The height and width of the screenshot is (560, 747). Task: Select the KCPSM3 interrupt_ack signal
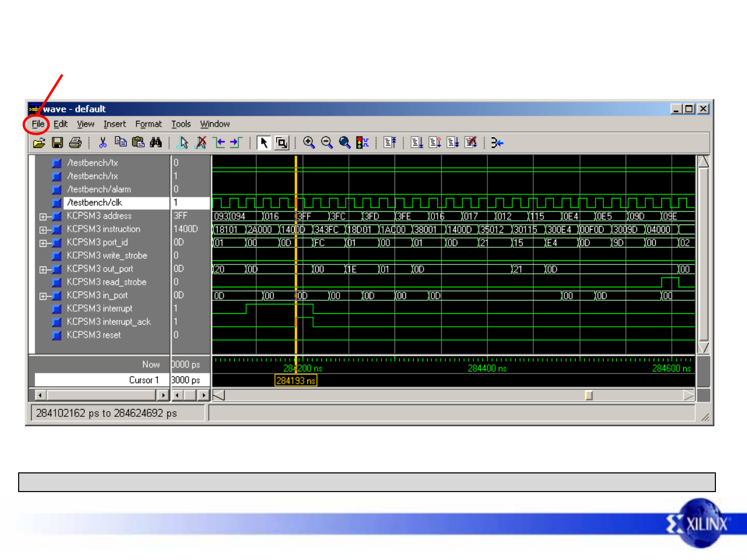108,322
